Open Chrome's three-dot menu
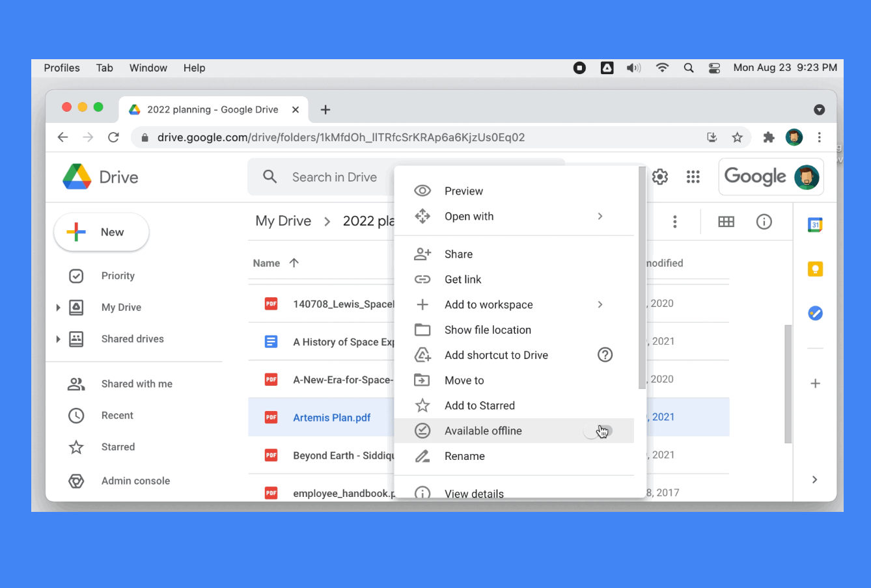The width and height of the screenshot is (871, 588). pos(820,137)
